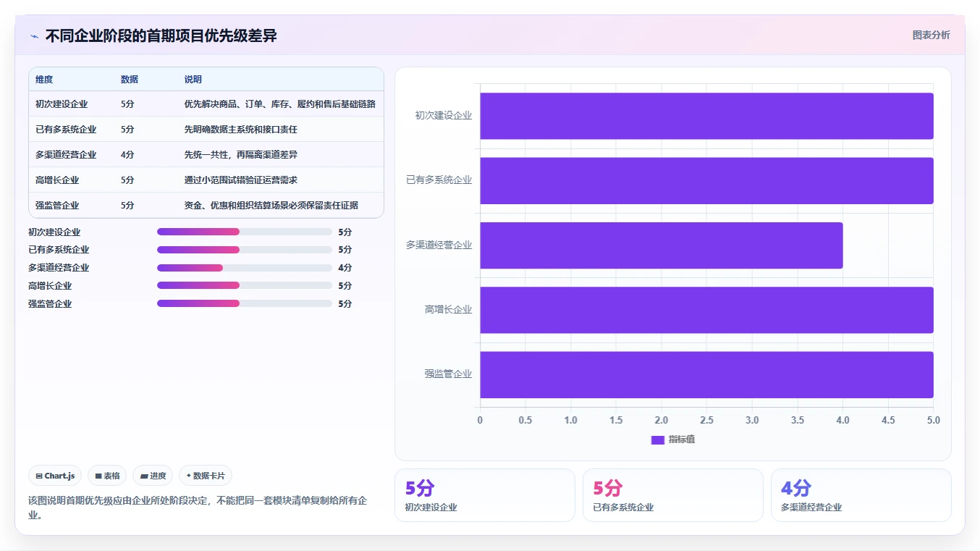Click the 说明 column header

193,80
